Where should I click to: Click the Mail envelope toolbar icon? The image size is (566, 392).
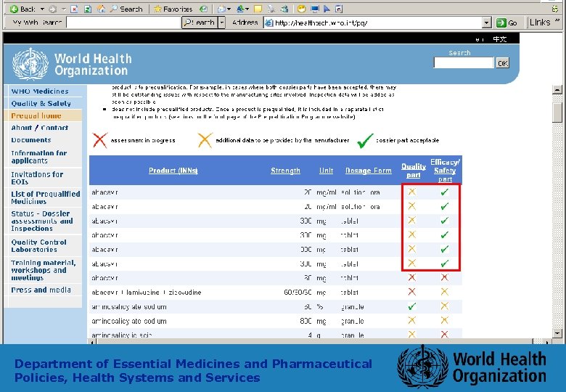click(x=221, y=9)
